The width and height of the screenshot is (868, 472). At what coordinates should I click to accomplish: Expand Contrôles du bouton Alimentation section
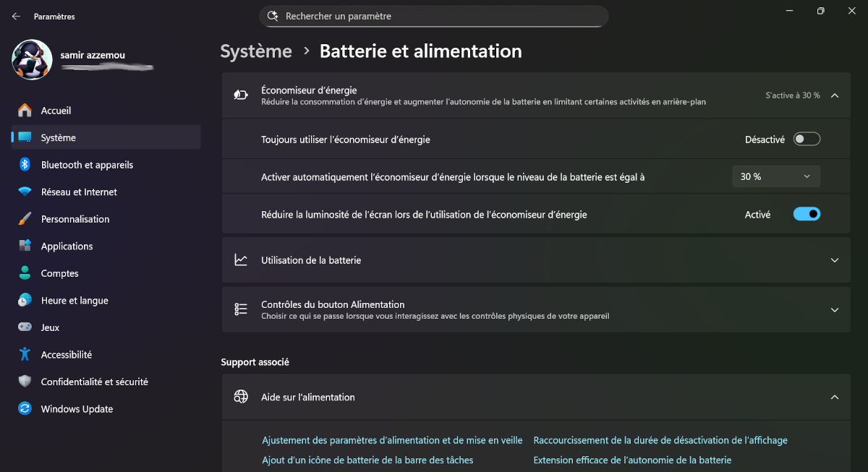835,310
